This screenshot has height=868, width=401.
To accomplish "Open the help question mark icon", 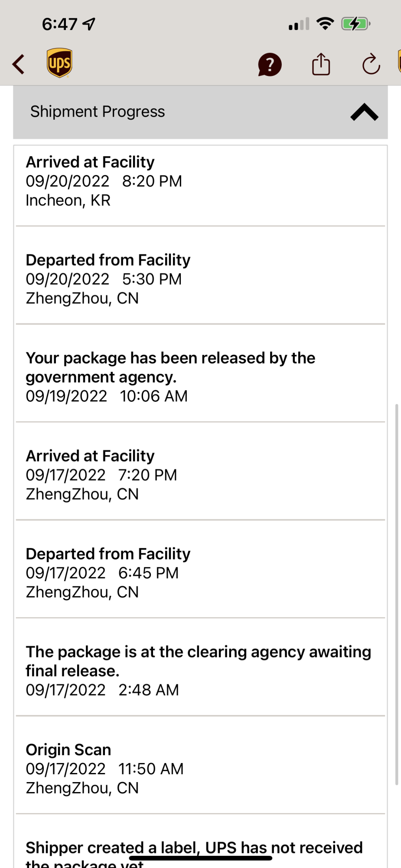I will [x=270, y=65].
